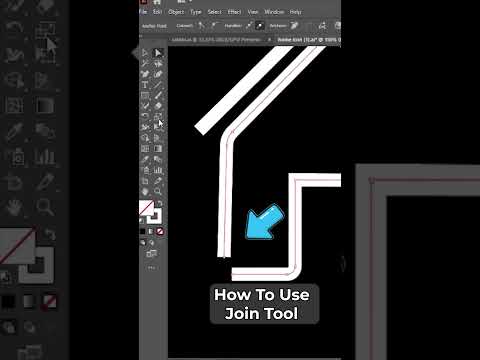Image resolution: width=480 pixels, height=360 pixels.
Task: Select the Width tool
Action: tap(145, 127)
